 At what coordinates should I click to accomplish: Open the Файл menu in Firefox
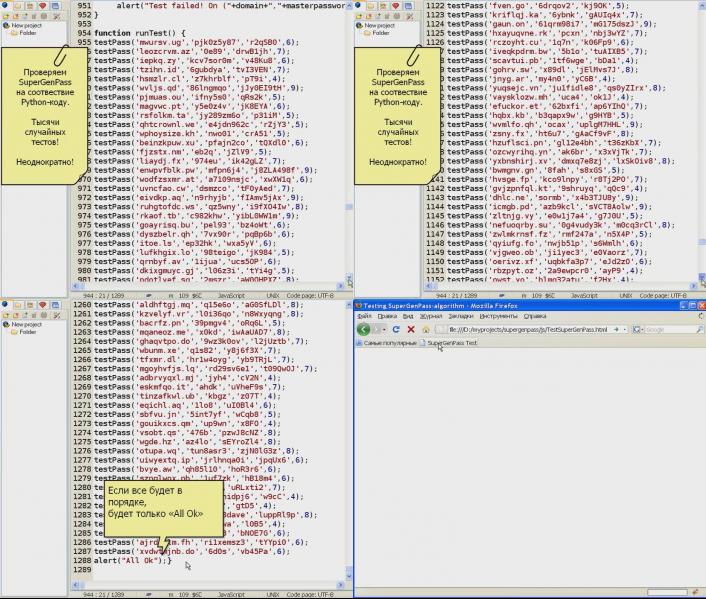365,316
